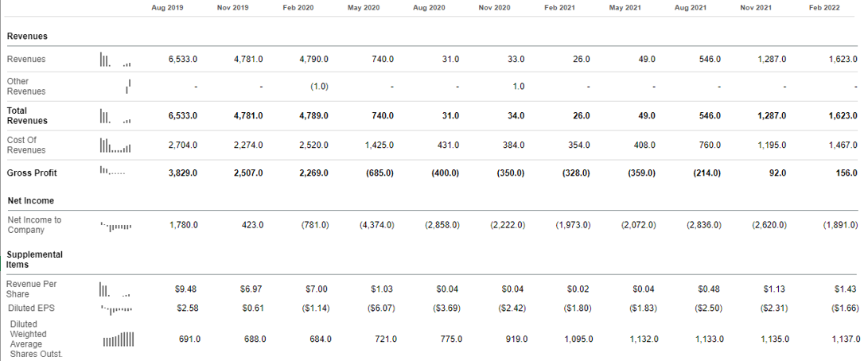Select the Cost Of Revenues row label
The image size is (868, 361).
click(x=26, y=145)
